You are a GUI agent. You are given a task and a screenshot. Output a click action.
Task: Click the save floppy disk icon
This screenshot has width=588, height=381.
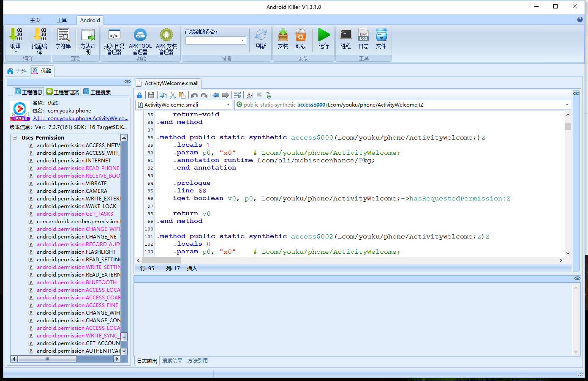(x=151, y=95)
